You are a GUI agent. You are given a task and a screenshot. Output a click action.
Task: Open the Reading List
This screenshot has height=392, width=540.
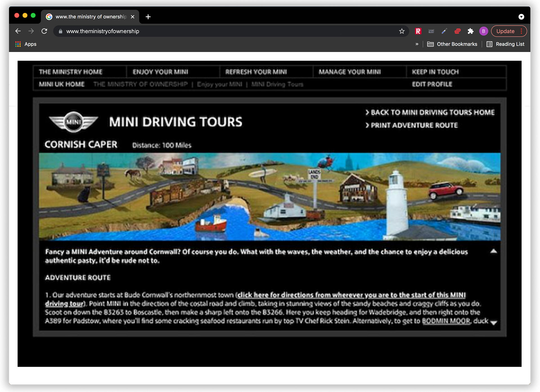coord(505,44)
